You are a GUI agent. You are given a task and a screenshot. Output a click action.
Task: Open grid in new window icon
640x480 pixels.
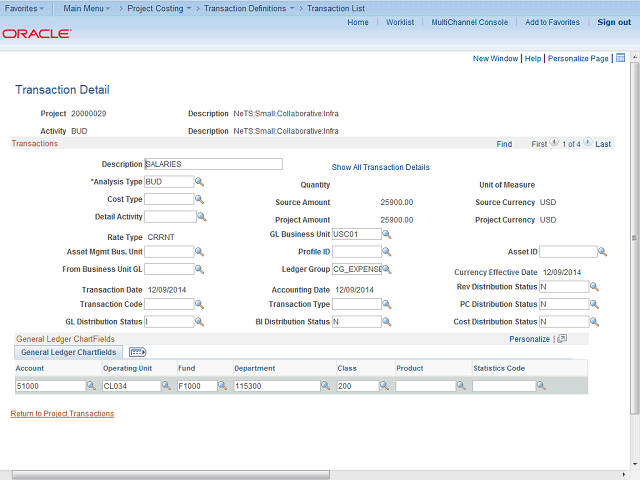(562, 339)
